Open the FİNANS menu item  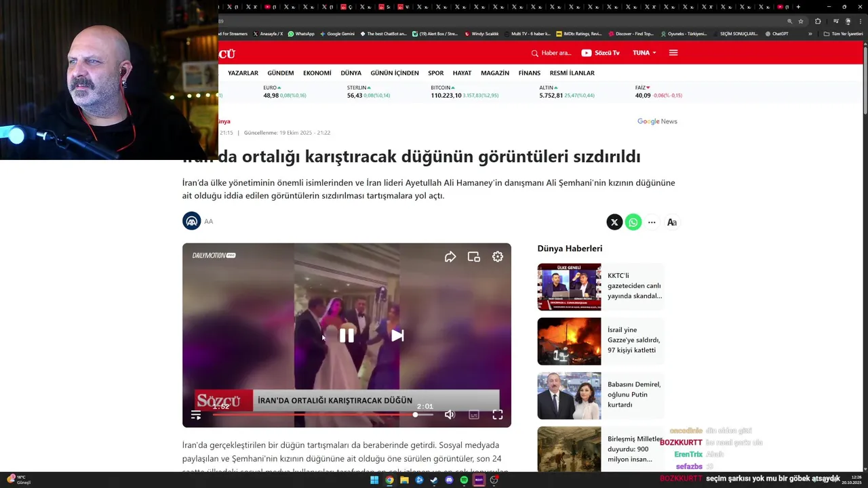click(530, 73)
